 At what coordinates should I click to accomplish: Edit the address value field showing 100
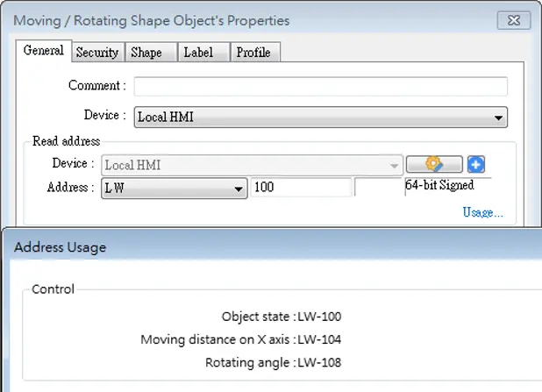[x=301, y=188]
